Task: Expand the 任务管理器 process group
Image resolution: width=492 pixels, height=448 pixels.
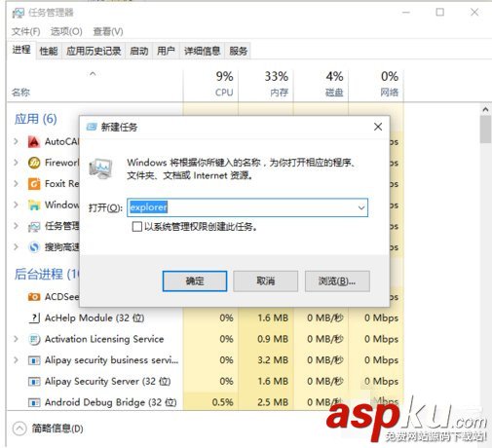Action: (16, 226)
